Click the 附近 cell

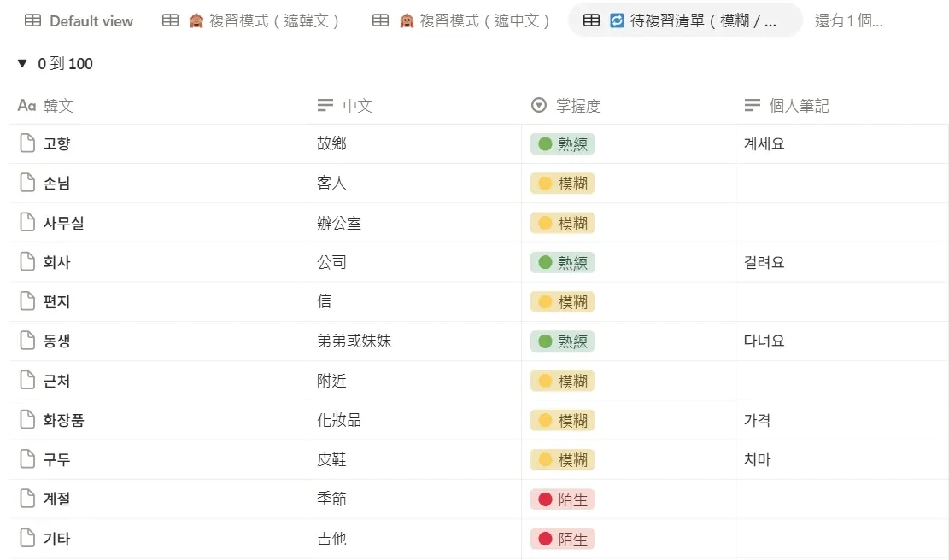coord(414,381)
